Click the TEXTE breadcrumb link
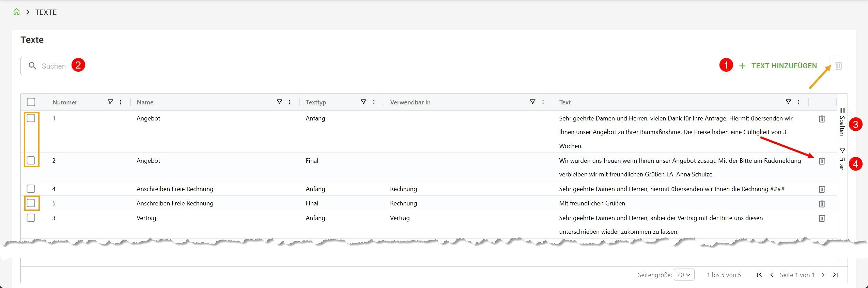 pos(46,12)
